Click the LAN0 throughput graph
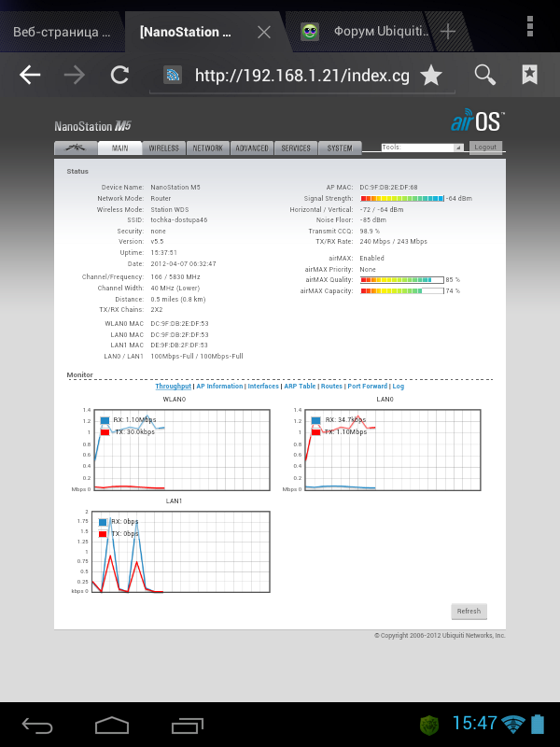 [393, 450]
